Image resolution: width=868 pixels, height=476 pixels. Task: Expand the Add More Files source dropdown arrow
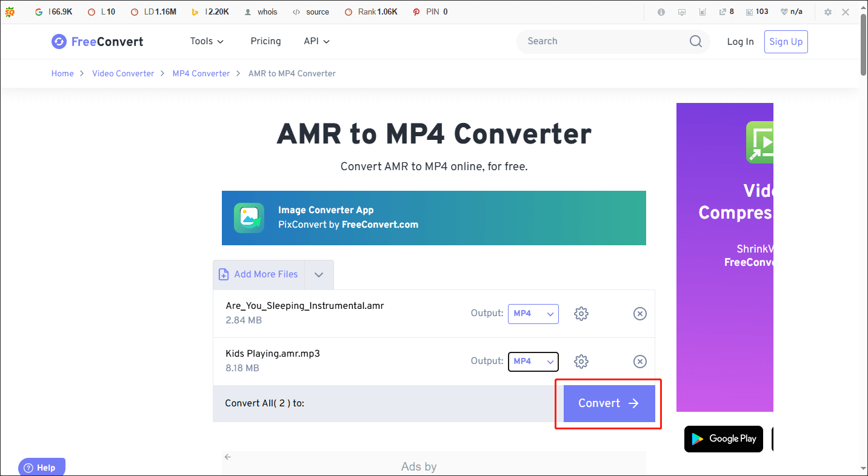[x=319, y=274]
